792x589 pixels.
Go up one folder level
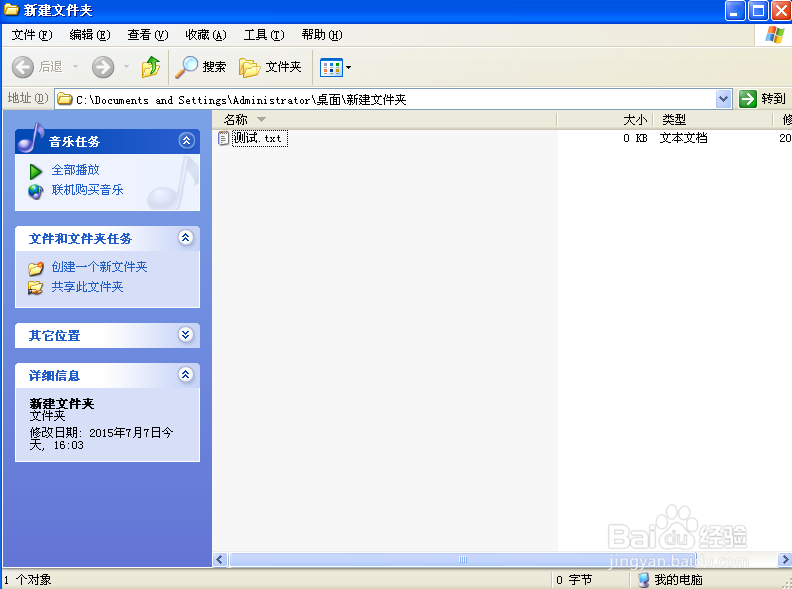click(x=151, y=67)
